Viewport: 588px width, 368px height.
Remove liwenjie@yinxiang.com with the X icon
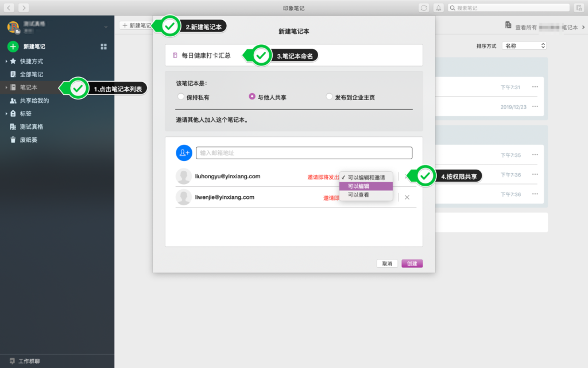pyautogui.click(x=407, y=197)
